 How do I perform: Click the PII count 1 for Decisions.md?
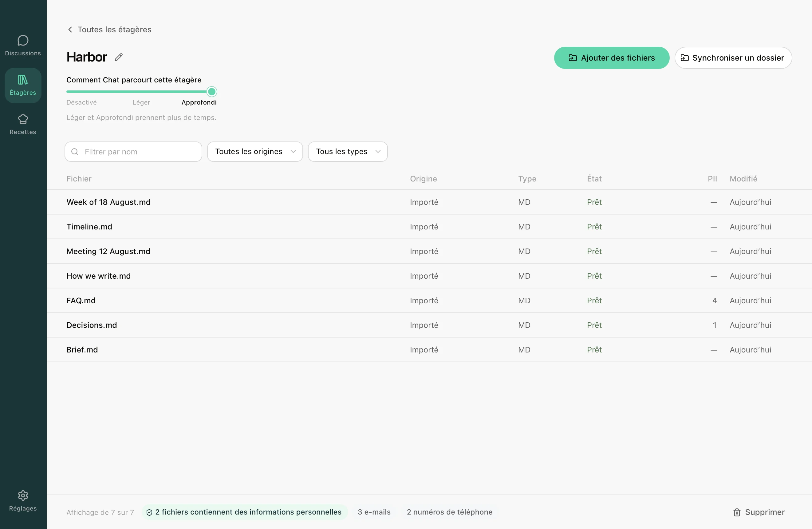[715, 325]
